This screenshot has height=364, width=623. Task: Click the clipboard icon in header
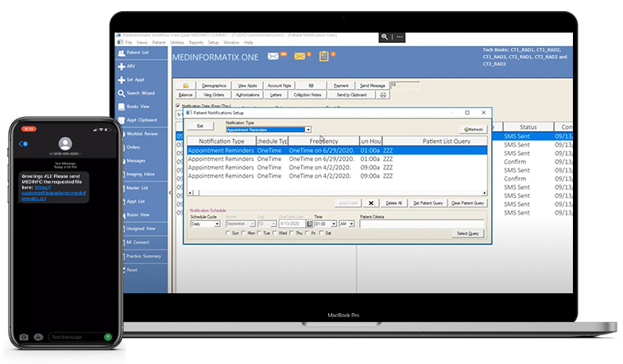pos(324,56)
